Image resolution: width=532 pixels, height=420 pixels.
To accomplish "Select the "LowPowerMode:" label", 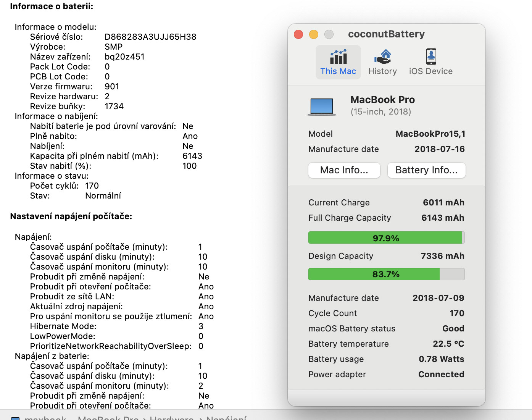I will click(x=63, y=336).
